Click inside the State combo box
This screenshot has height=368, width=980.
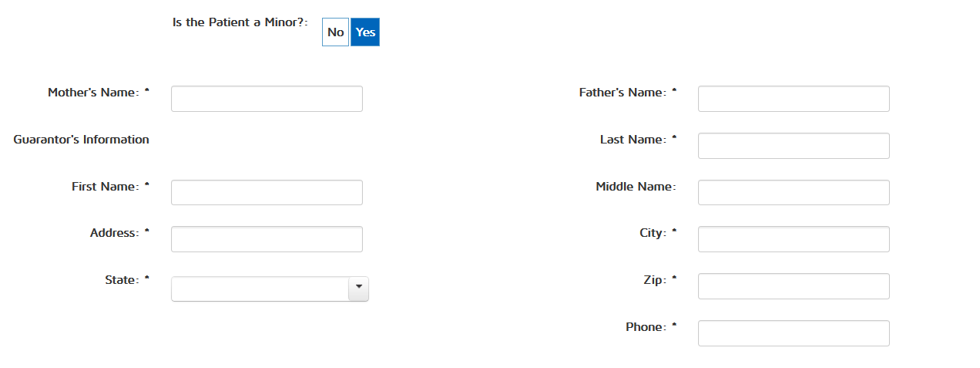[260, 289]
